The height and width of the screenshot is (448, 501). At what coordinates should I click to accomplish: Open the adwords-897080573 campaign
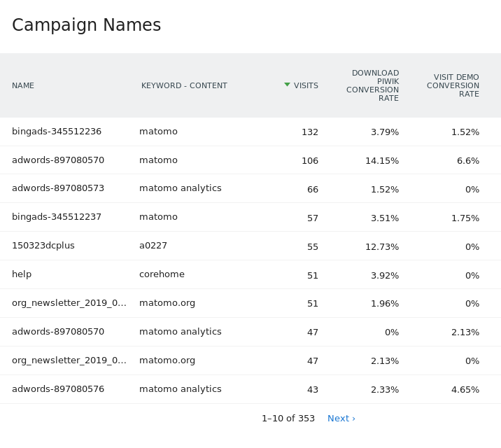point(58,188)
